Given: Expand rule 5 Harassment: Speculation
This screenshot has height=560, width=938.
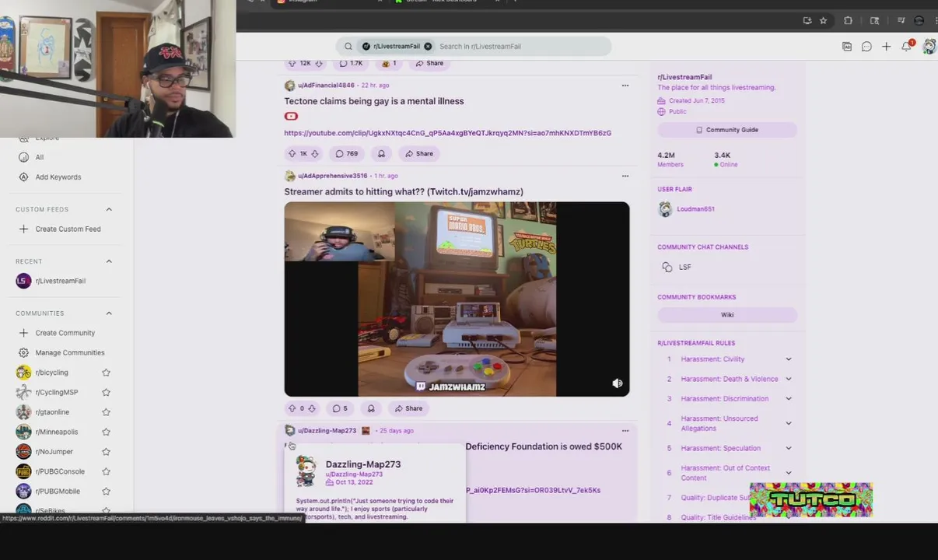Looking at the screenshot, I should pos(788,448).
